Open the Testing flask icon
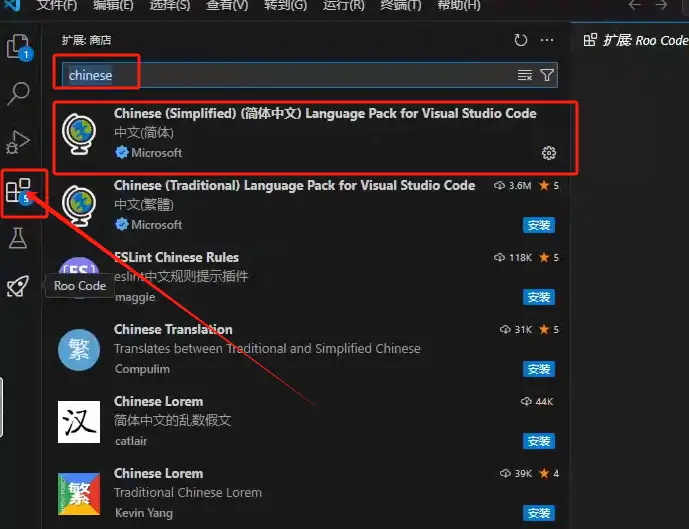689x529 pixels. pos(19,237)
